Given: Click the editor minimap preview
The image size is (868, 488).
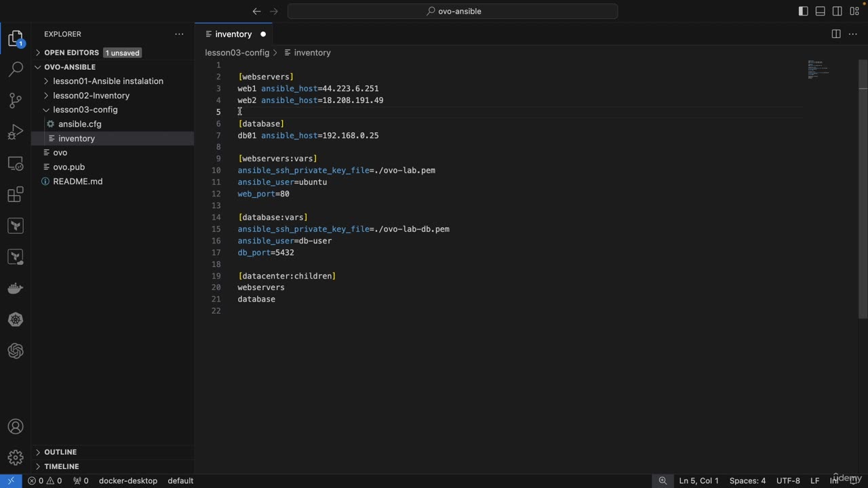Looking at the screenshot, I should [818, 69].
